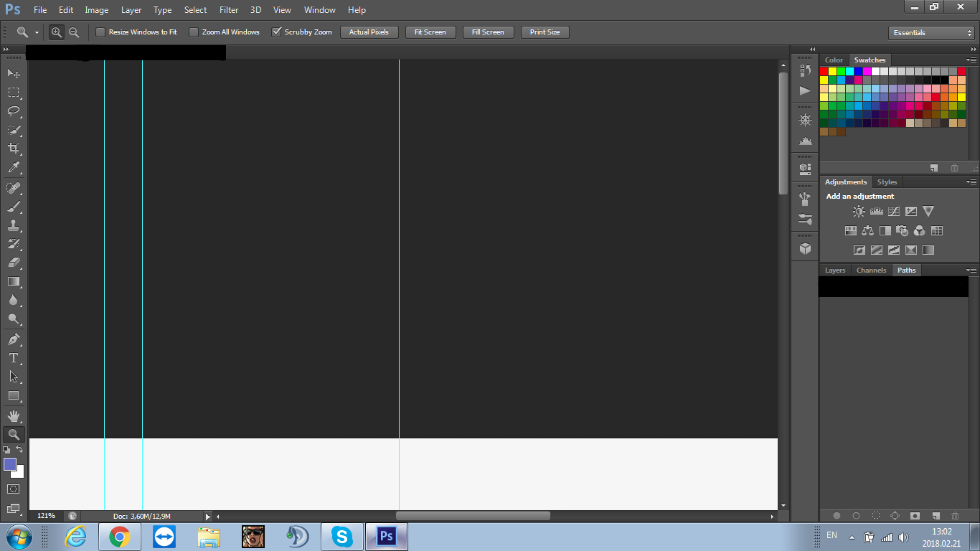980x551 pixels.
Task: Open the 3D panel cube icon
Action: (805, 249)
